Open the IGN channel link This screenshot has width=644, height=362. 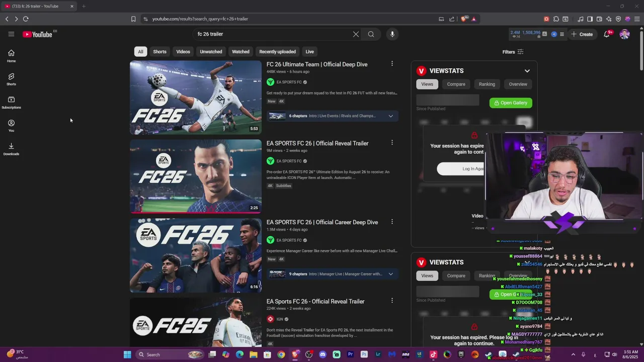coord(280,319)
